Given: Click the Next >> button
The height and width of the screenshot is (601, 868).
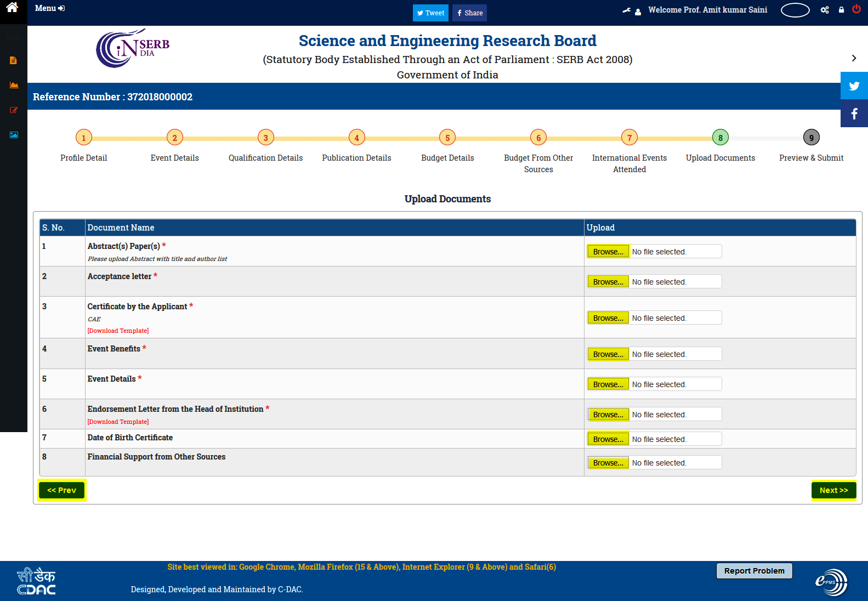Looking at the screenshot, I should point(833,490).
